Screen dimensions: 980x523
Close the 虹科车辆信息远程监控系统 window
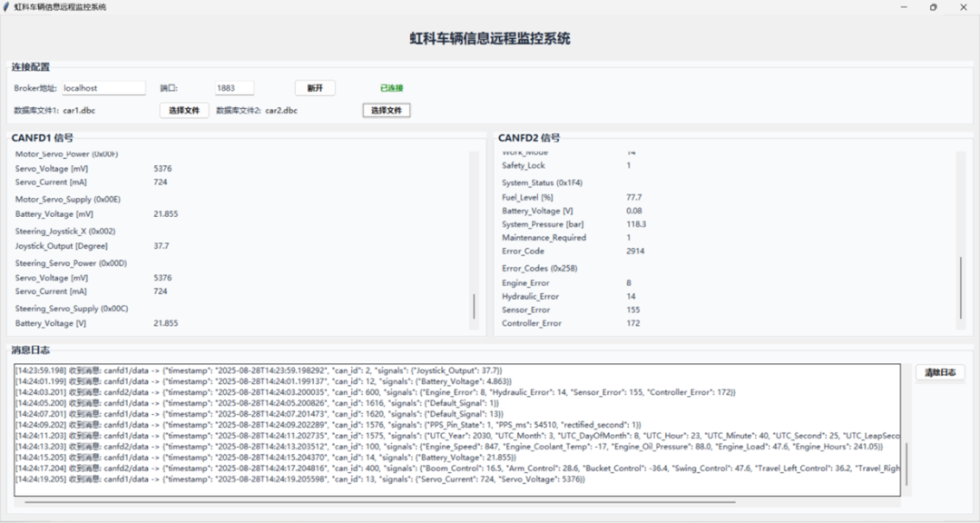[x=962, y=7]
